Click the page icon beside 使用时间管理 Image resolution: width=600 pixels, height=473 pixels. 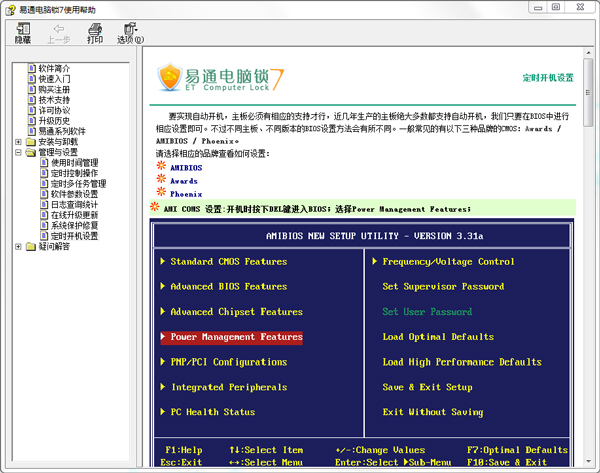click(x=44, y=163)
